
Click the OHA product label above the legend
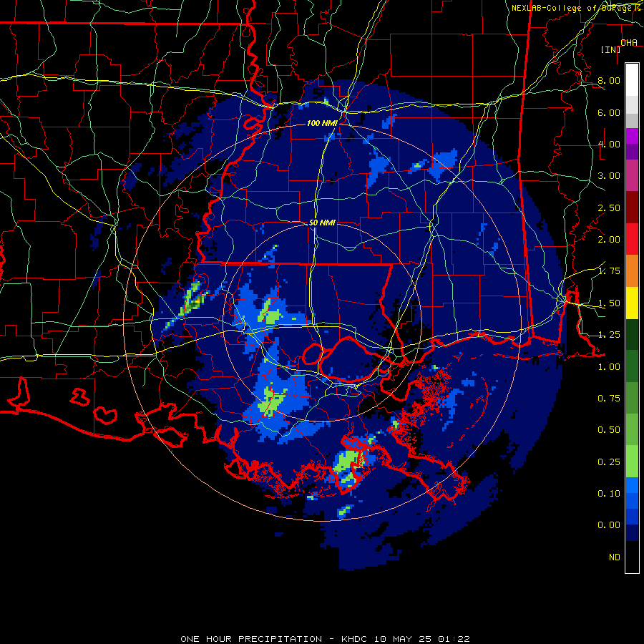point(629,42)
